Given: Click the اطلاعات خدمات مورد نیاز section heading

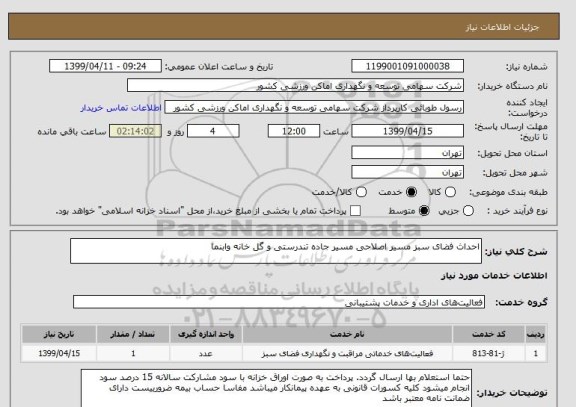Looking at the screenshot, I should point(494,275).
